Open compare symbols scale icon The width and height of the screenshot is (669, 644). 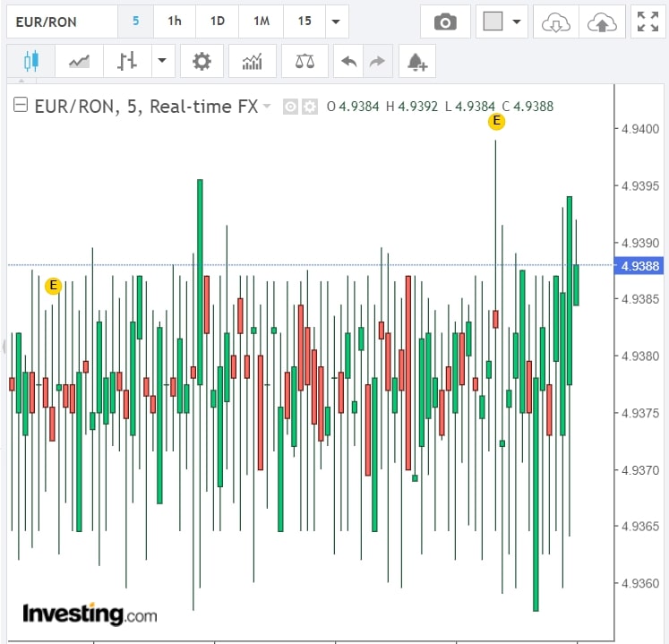pos(304,62)
